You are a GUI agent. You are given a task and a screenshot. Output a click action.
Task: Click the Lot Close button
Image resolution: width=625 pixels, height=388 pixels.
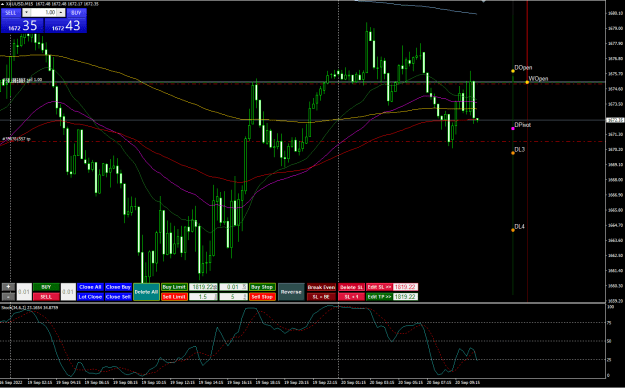[90, 297]
